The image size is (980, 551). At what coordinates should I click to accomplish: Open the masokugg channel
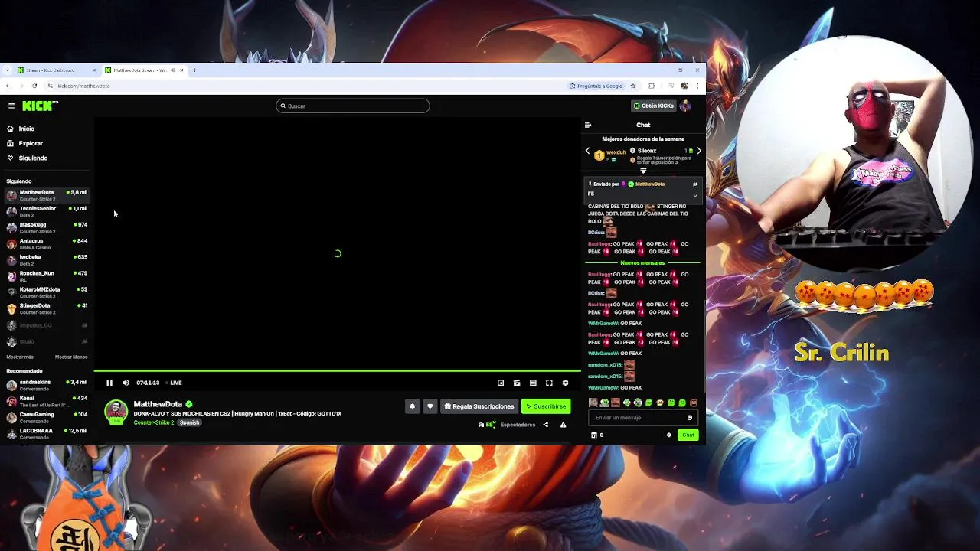coord(47,227)
